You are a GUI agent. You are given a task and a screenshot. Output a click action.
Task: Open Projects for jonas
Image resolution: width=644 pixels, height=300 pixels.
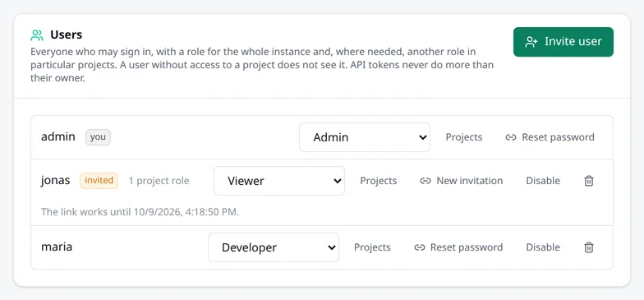point(378,181)
